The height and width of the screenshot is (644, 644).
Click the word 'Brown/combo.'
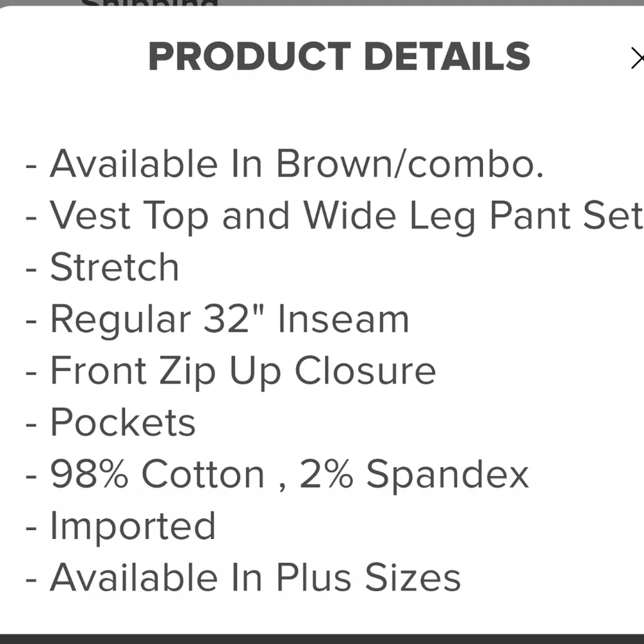tap(410, 164)
